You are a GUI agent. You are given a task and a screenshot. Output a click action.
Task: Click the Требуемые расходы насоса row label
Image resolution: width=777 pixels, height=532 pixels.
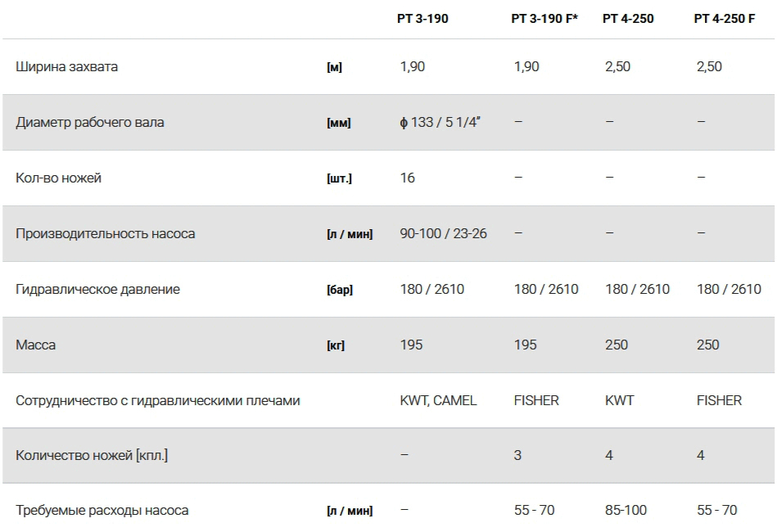tap(102, 510)
